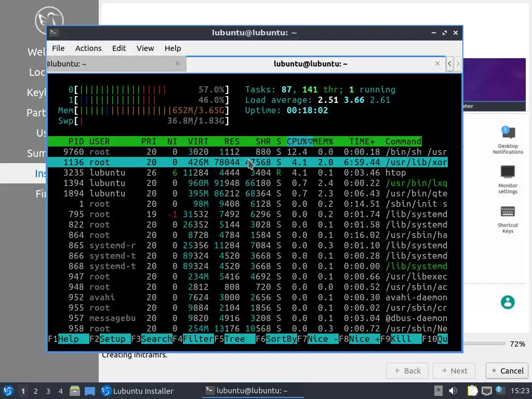Select the active lubuntu@lubuntu: ~ tab
This screenshot has height=399, width=532.
coord(315,64)
